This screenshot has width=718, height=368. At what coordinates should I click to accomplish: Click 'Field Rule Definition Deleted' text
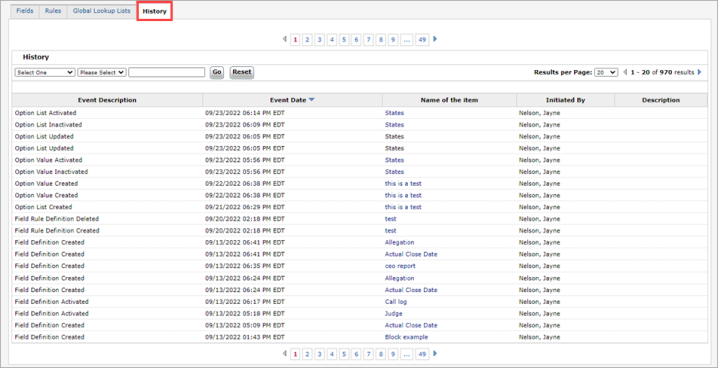[x=56, y=219]
